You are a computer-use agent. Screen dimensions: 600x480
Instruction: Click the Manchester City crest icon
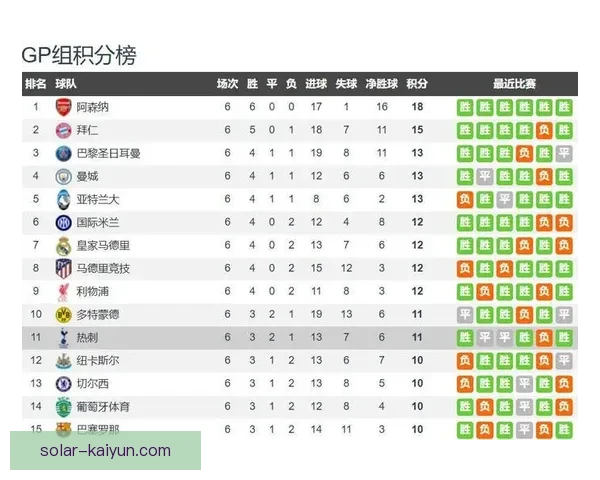64,176
